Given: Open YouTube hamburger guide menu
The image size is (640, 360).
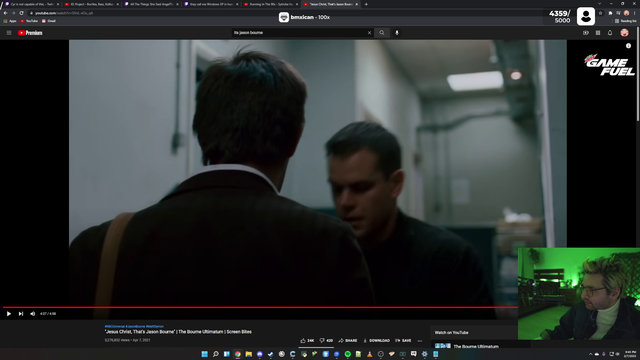Looking at the screenshot, I should pyautogui.click(x=9, y=33).
